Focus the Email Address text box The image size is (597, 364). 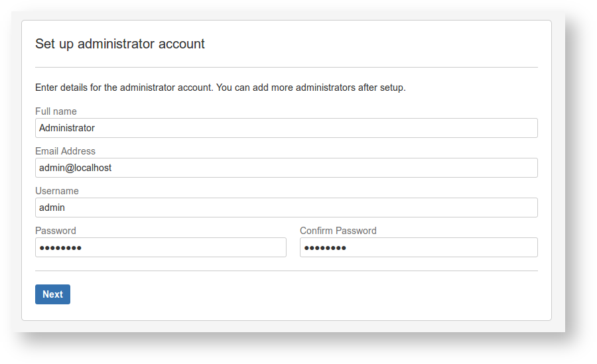286,168
